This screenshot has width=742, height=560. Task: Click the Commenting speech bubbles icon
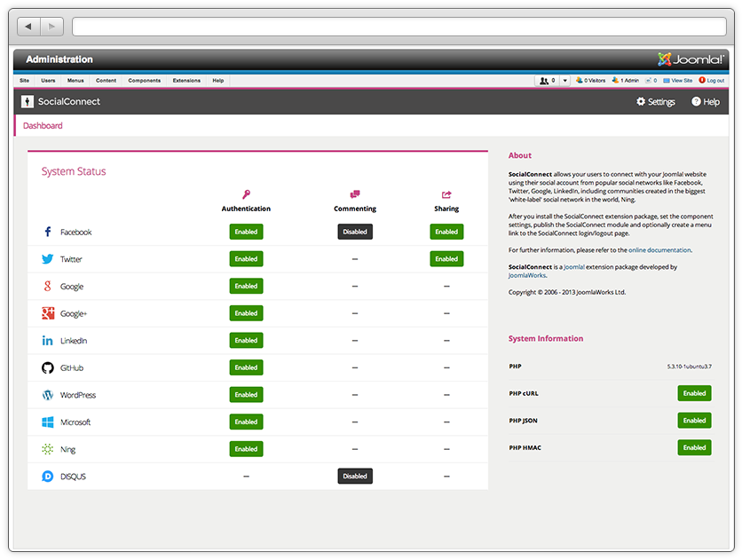(x=355, y=194)
